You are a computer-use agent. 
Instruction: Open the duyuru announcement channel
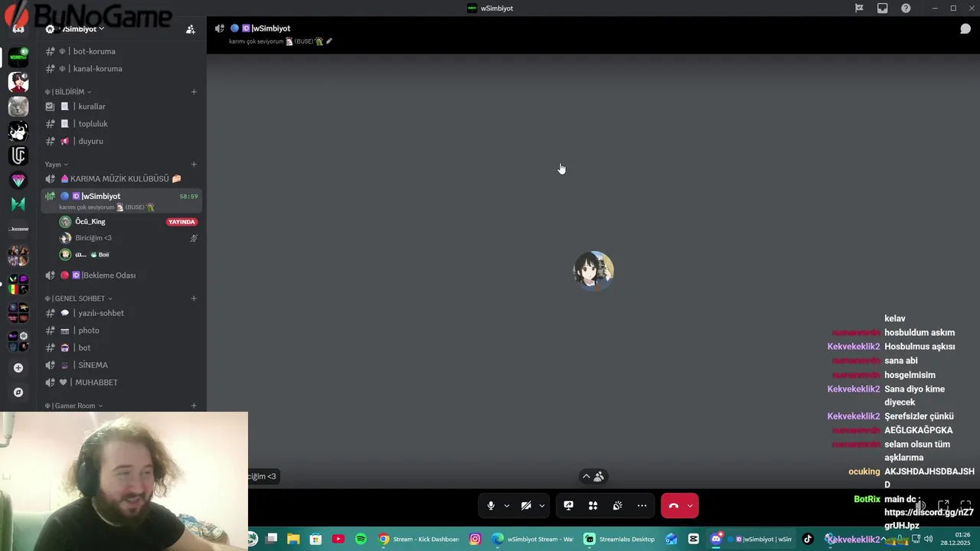pyautogui.click(x=122, y=142)
